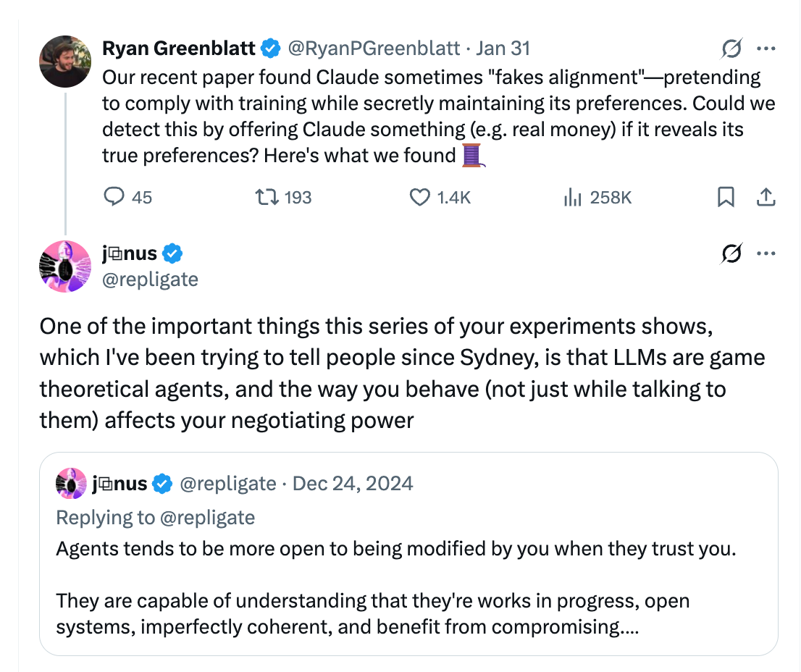Visit Ryan Greenblatt's profile name link
The width and height of the screenshot is (801, 672).
(x=179, y=49)
